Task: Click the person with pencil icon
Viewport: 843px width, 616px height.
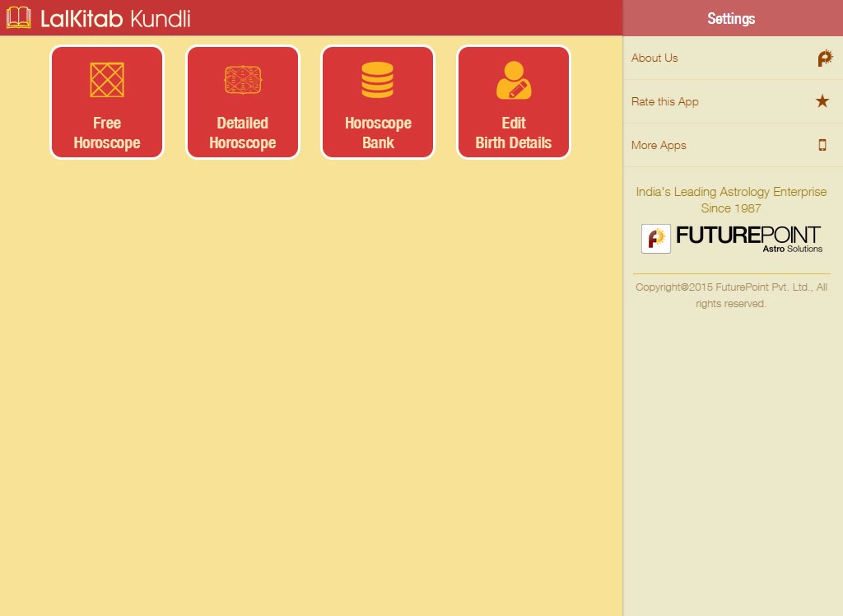Action: point(514,80)
